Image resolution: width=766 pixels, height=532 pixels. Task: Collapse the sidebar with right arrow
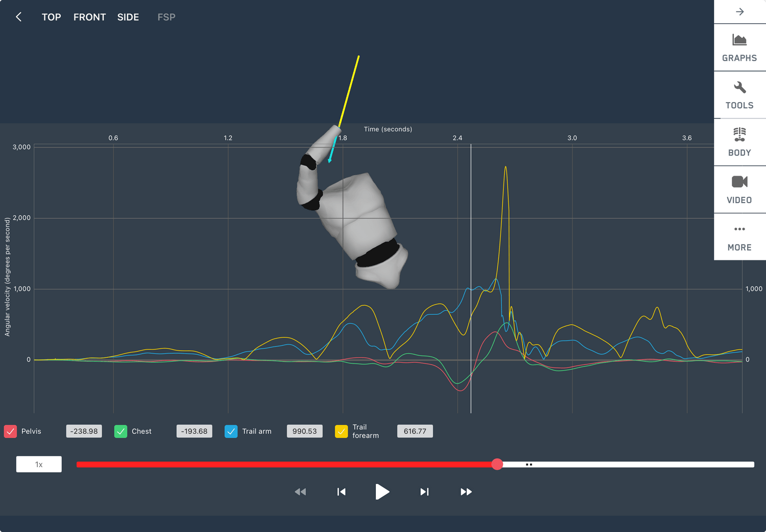point(739,12)
